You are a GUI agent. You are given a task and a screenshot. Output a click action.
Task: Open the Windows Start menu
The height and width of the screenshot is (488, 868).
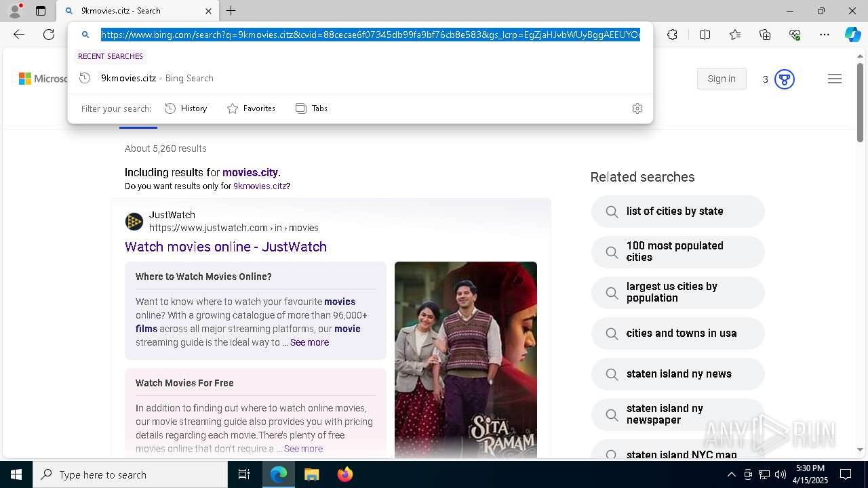click(16, 474)
